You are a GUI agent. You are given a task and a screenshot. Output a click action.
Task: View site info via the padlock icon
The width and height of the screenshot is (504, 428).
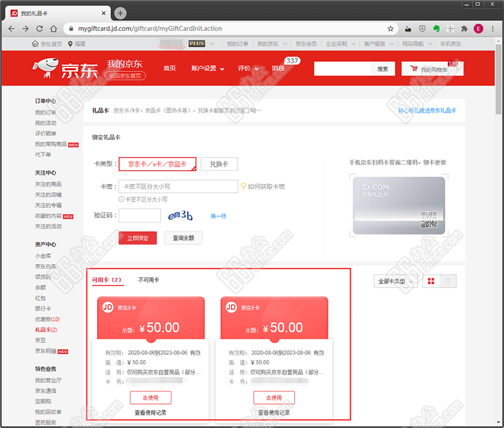(x=71, y=28)
